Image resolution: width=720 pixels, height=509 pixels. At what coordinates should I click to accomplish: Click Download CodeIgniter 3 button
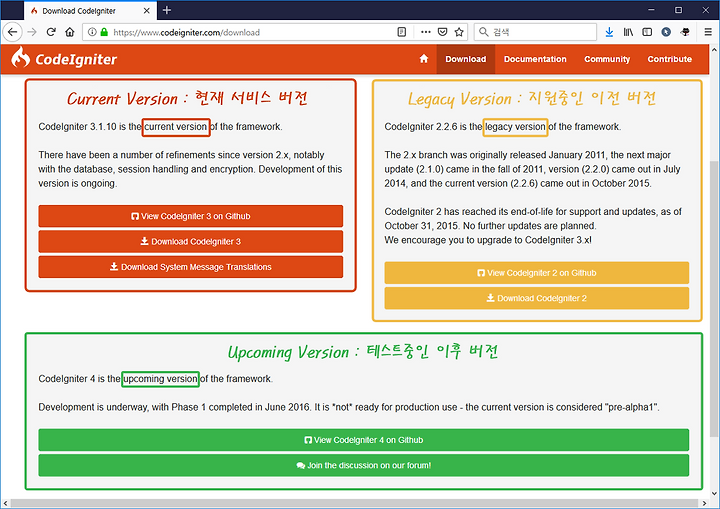(191, 242)
